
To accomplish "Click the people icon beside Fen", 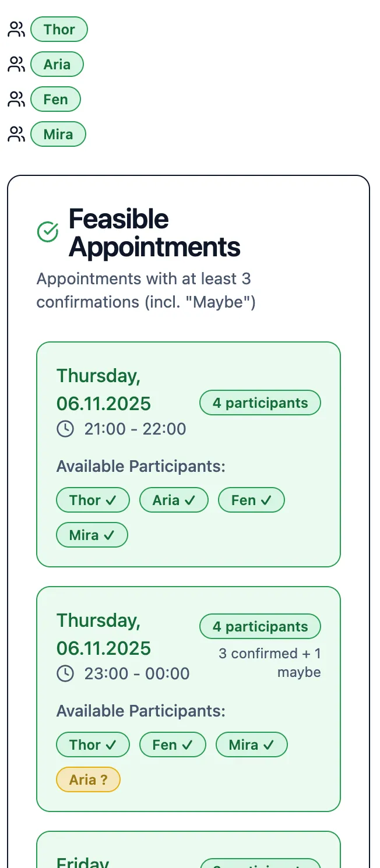I will 16,100.
